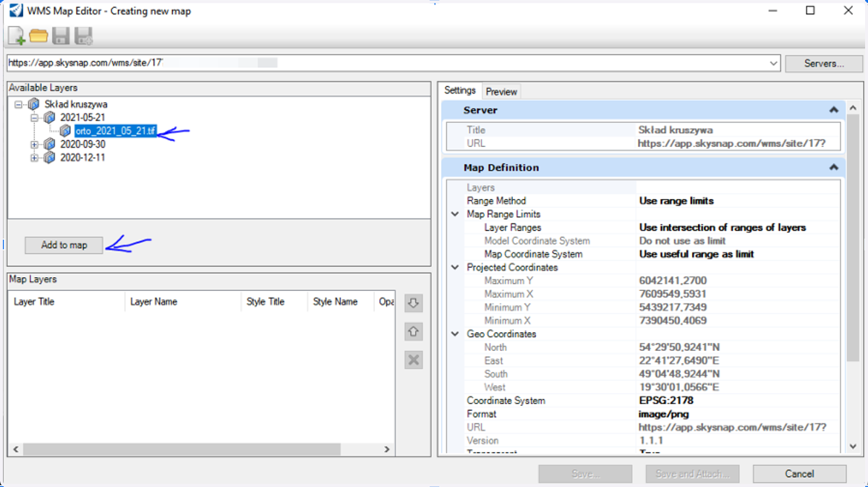Select the 2020-09-30 tree item
Viewport: 868px width, 487px height.
[x=82, y=144]
